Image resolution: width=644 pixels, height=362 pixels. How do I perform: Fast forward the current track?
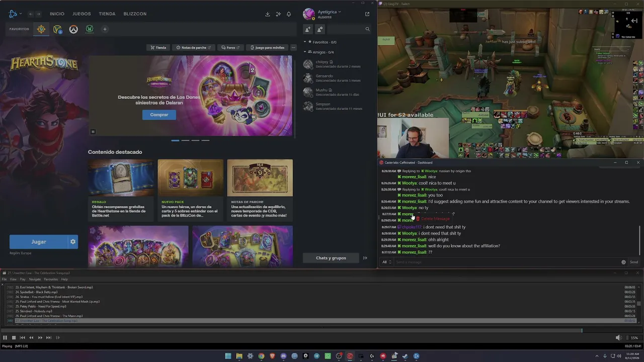click(40, 338)
